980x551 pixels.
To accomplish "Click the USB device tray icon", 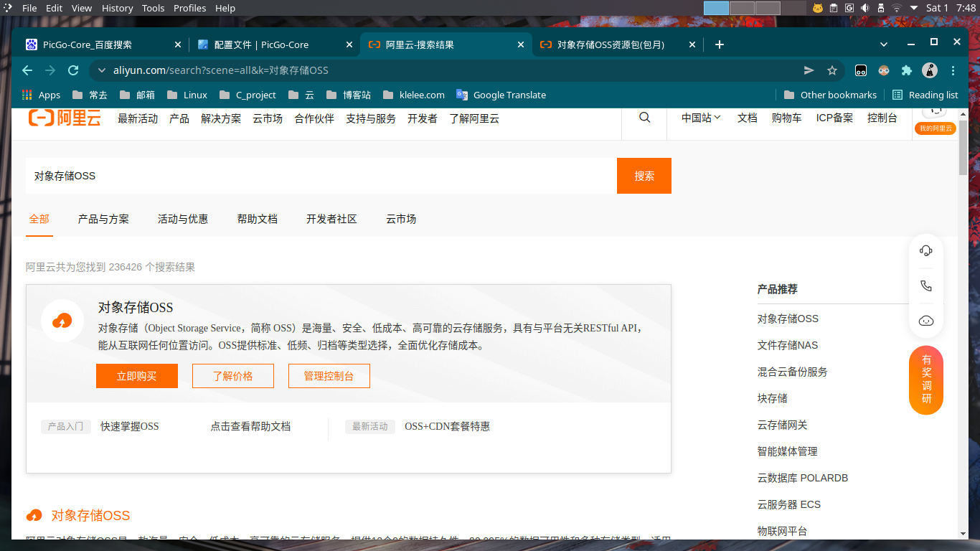I will coord(881,8).
